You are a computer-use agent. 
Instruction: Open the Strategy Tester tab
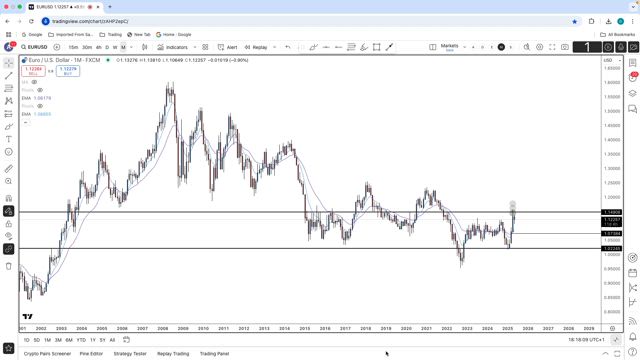click(x=130, y=353)
